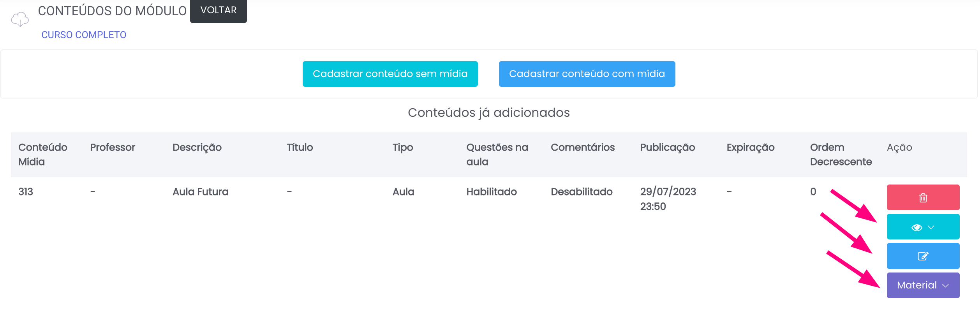The height and width of the screenshot is (320, 980).
Task: Click the VOLTAR button
Action: (218, 11)
